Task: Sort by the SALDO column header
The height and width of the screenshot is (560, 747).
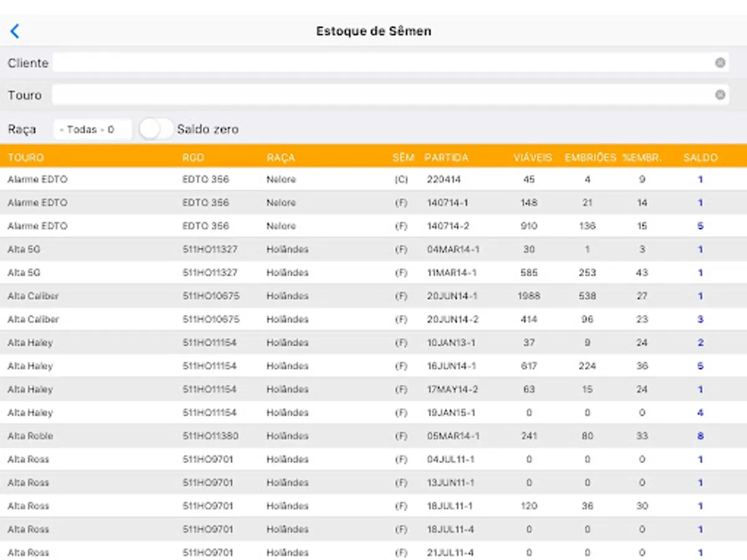Action: coord(700,157)
